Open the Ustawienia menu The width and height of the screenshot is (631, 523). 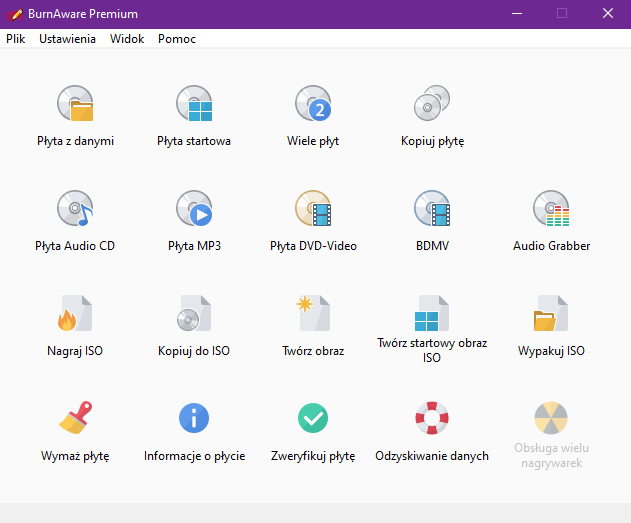point(68,39)
